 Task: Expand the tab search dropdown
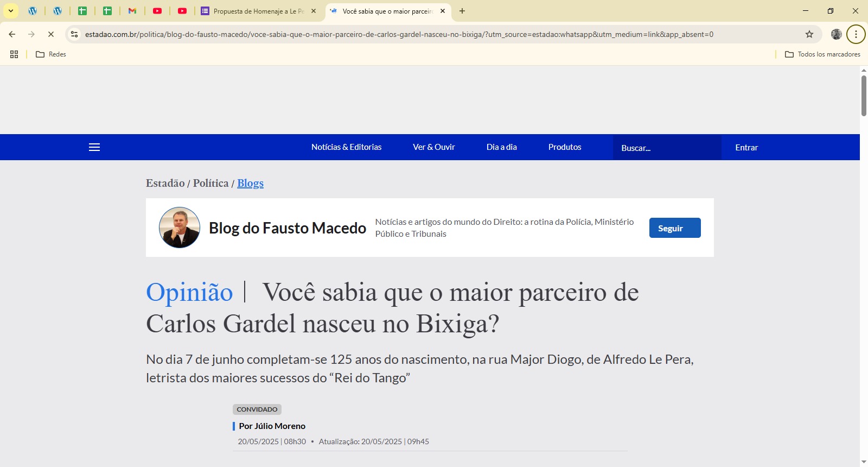coord(11,11)
